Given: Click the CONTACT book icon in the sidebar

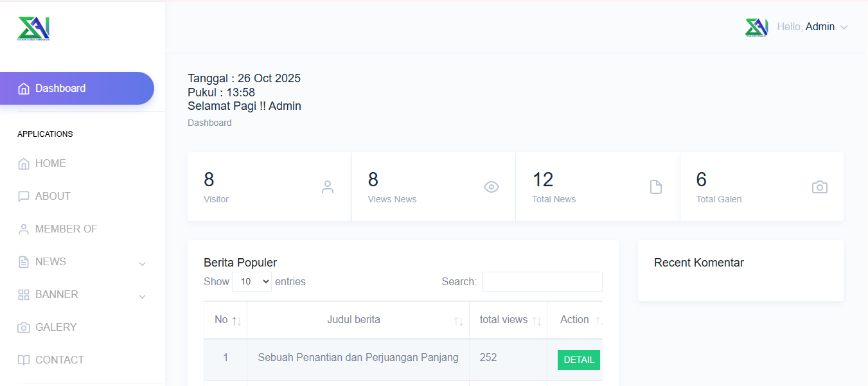Looking at the screenshot, I should pyautogui.click(x=24, y=360).
